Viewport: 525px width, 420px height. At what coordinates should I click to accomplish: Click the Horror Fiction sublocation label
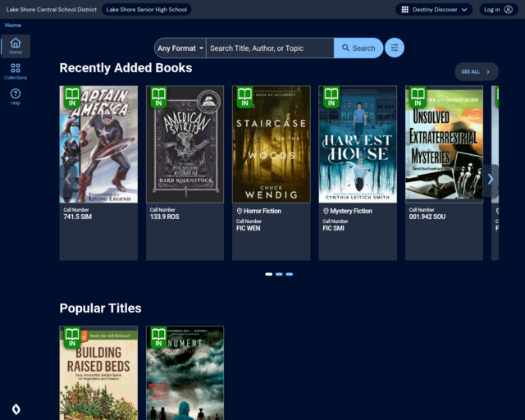point(262,211)
